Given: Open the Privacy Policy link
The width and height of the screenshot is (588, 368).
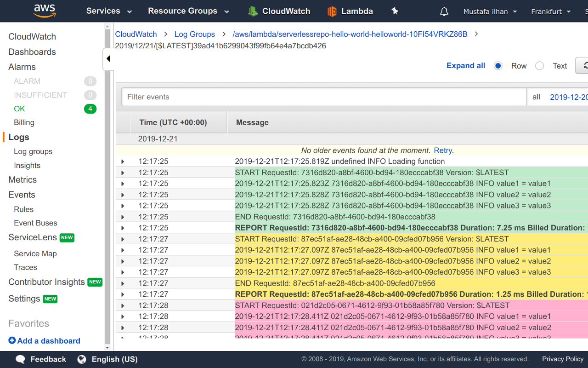Looking at the screenshot, I should point(563,359).
